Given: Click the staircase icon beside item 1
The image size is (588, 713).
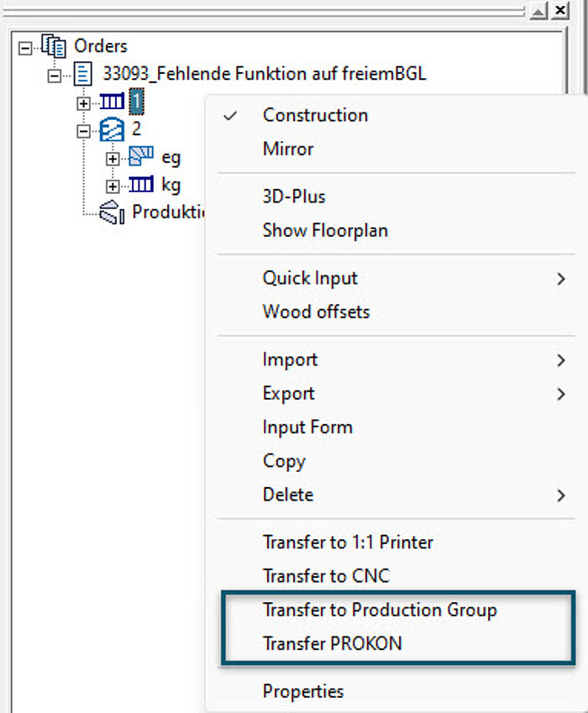Looking at the screenshot, I should (112, 102).
